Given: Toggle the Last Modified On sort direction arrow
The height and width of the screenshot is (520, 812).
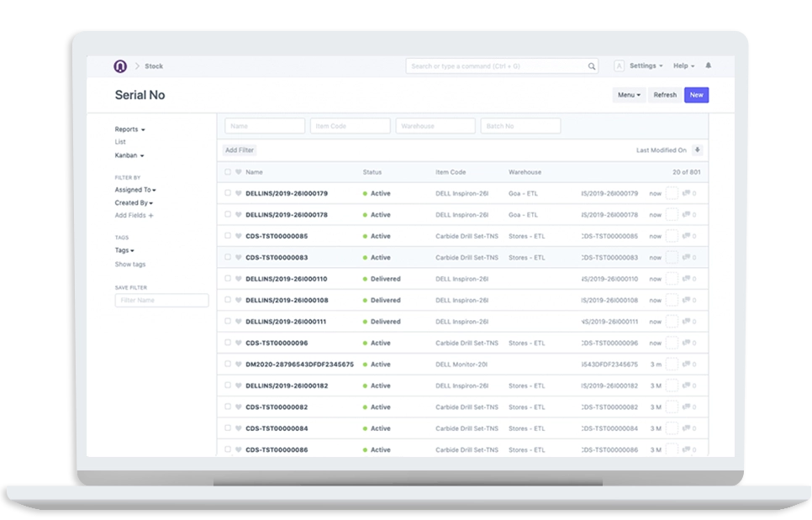Looking at the screenshot, I should tap(698, 150).
